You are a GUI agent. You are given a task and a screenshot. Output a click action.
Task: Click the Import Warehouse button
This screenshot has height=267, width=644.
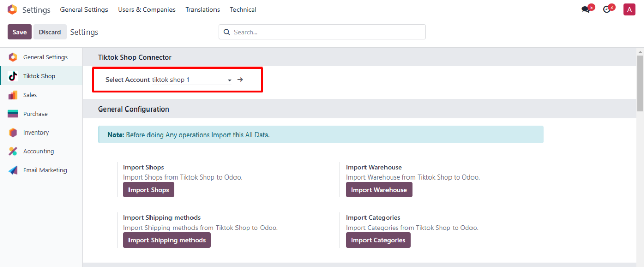click(379, 190)
